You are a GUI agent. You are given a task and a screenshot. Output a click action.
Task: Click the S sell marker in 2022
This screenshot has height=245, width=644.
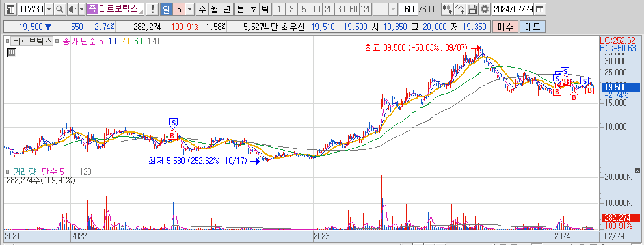click(x=173, y=122)
